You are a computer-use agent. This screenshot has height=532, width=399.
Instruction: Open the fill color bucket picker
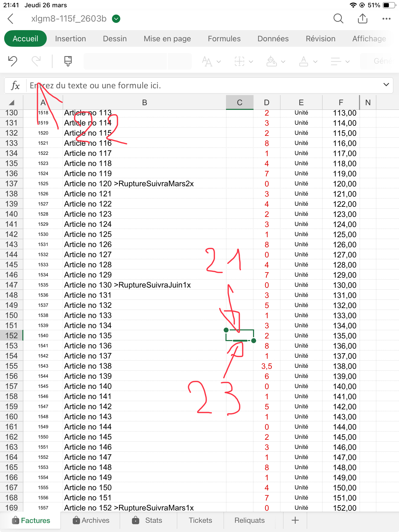[275, 62]
